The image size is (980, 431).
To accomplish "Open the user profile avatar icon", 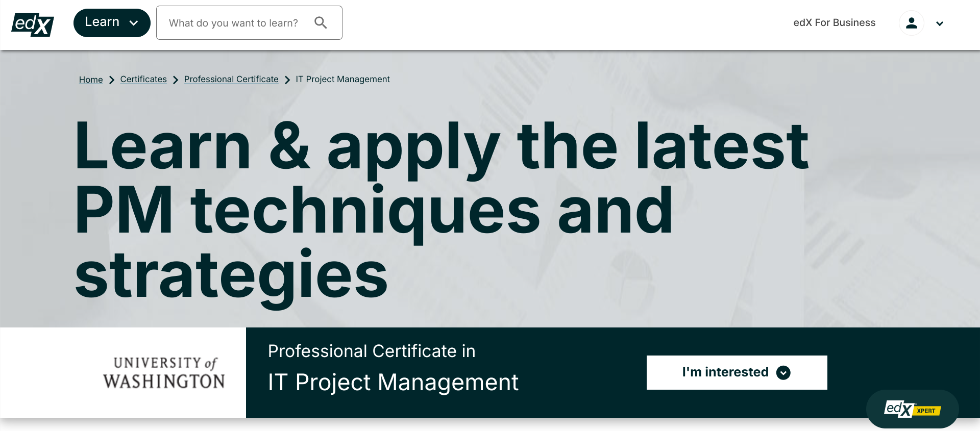I will (x=911, y=23).
